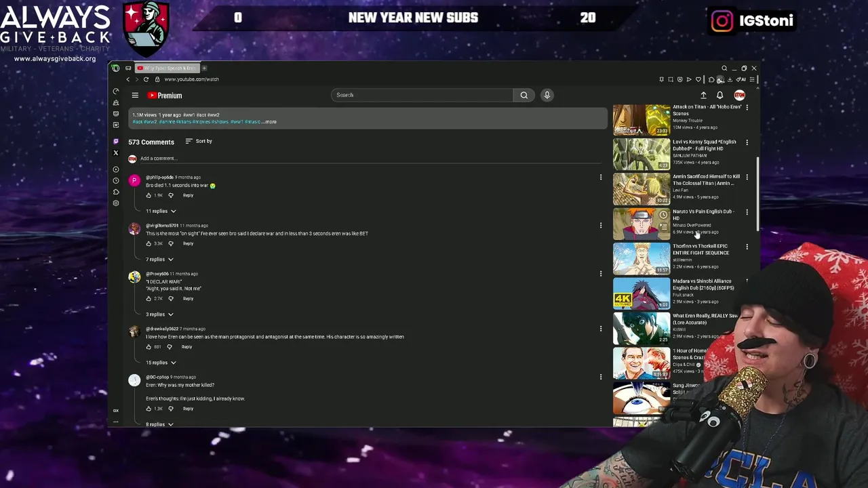Open options for @philip-op6de comment
This screenshot has height=488, width=868.
pyautogui.click(x=600, y=178)
